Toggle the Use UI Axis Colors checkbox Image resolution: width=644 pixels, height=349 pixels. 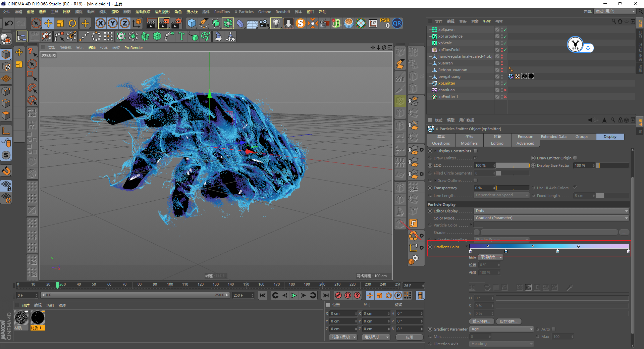[x=575, y=188]
